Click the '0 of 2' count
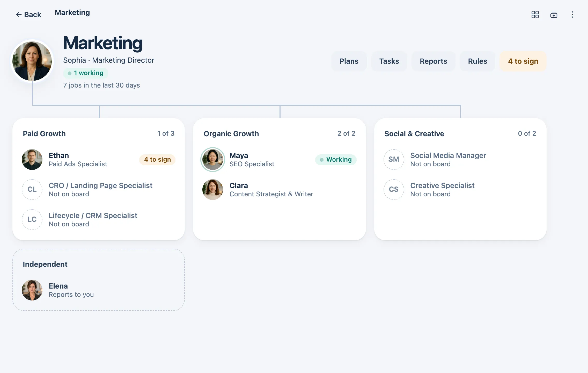The width and height of the screenshot is (588, 373). pyautogui.click(x=527, y=133)
